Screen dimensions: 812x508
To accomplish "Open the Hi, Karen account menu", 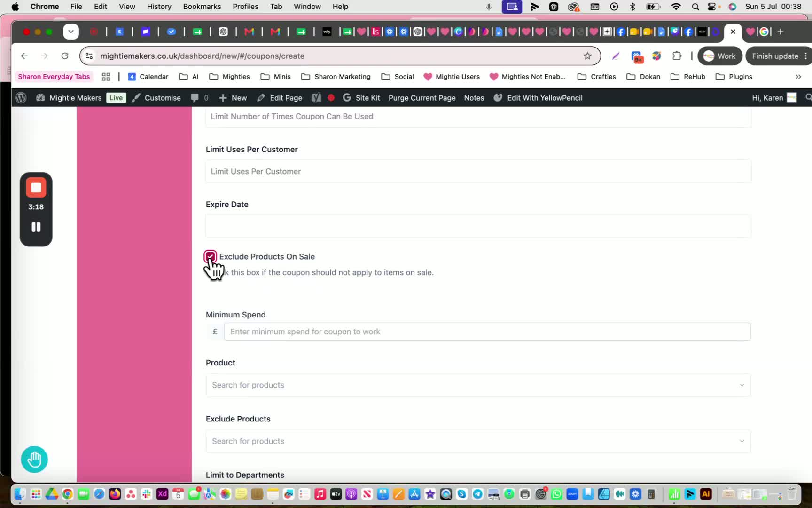I will tap(774, 98).
